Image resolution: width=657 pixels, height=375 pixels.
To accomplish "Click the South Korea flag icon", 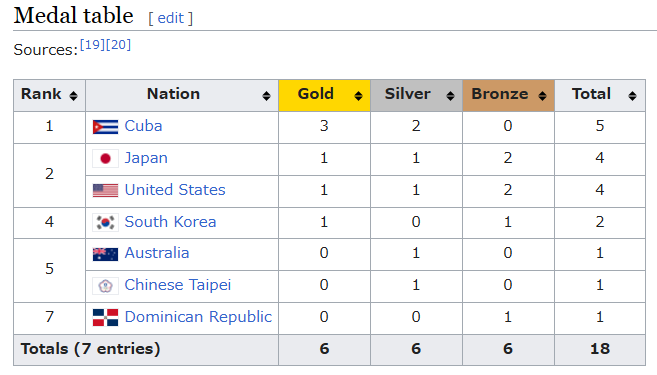I will tap(105, 222).
